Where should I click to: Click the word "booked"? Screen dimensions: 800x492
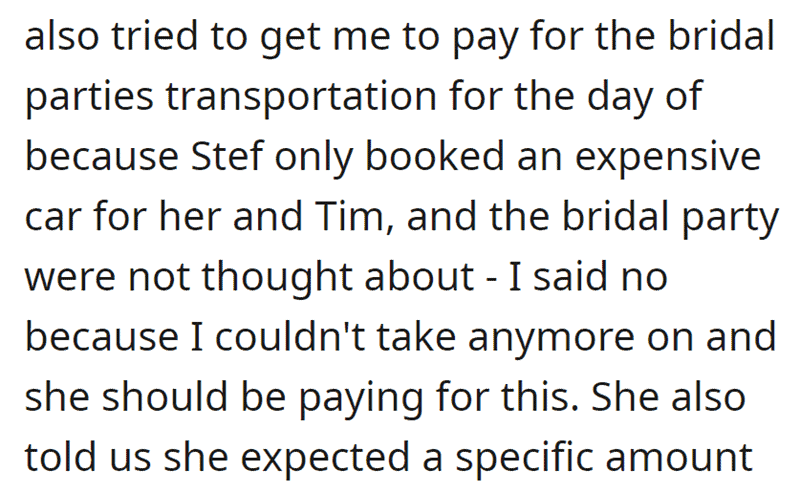tap(435, 156)
